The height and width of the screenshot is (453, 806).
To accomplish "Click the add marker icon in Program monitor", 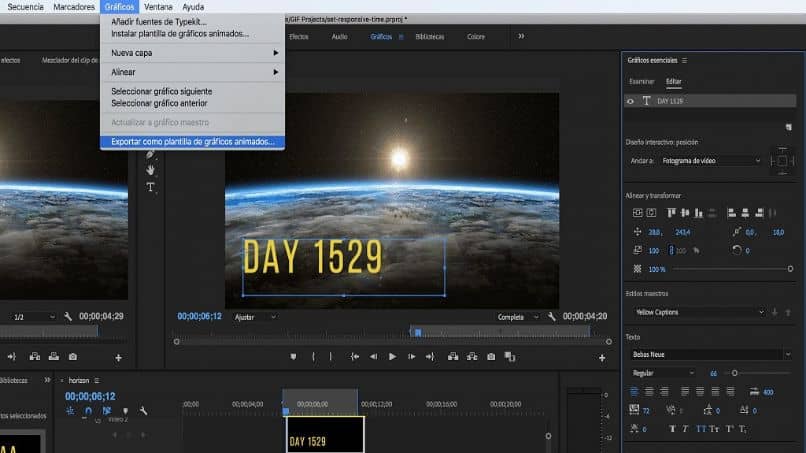I will (293, 356).
